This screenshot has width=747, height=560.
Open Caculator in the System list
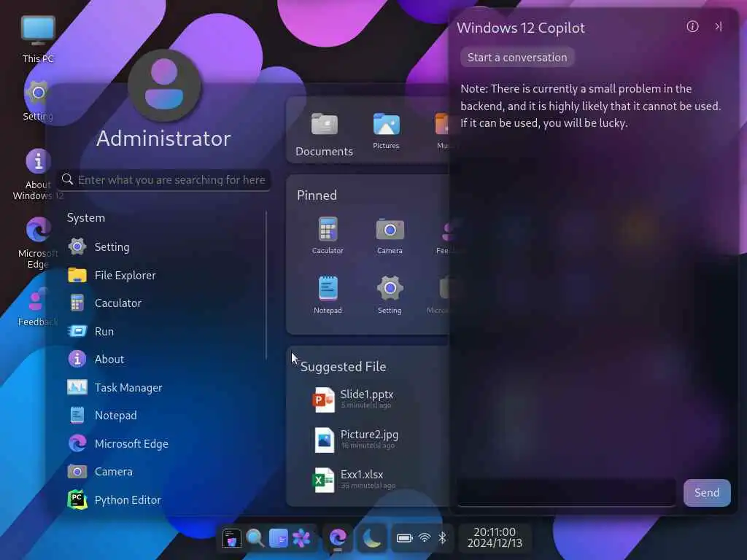coord(104,303)
